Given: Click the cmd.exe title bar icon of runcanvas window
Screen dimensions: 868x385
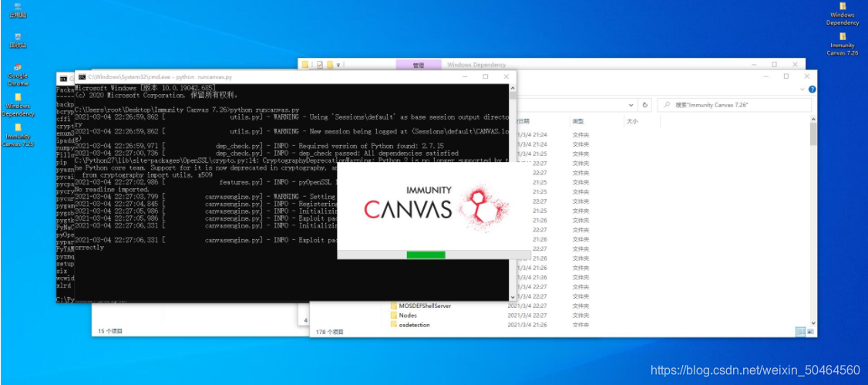Looking at the screenshot, I should (82, 76).
